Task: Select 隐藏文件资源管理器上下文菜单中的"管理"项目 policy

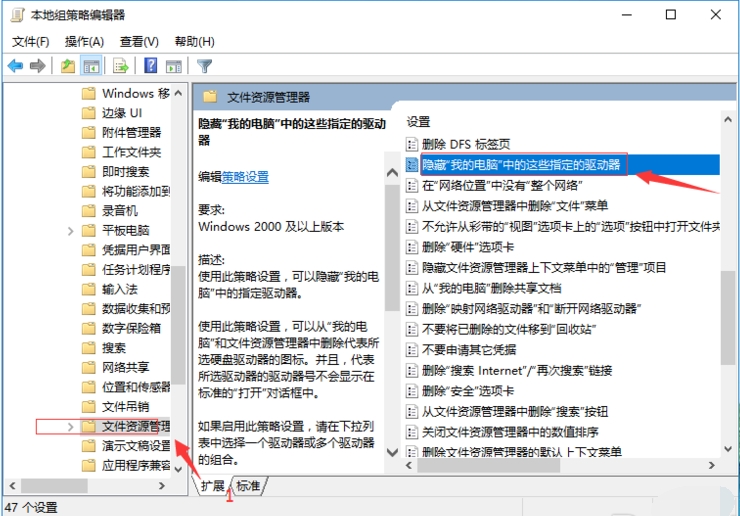Action: (x=544, y=268)
